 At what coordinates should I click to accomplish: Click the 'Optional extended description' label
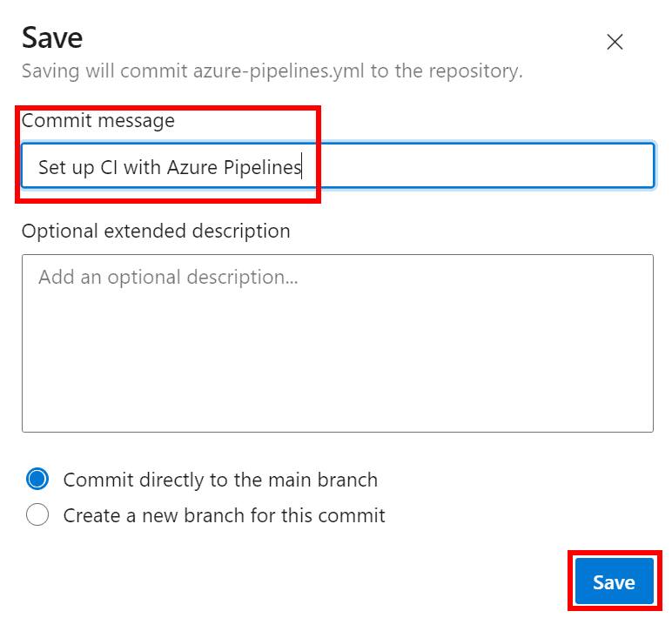pos(156,231)
